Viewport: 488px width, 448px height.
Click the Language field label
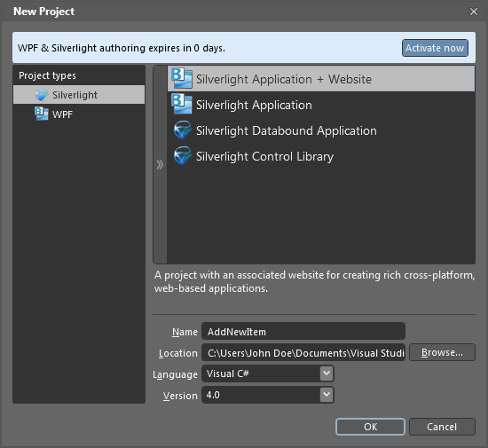point(175,374)
